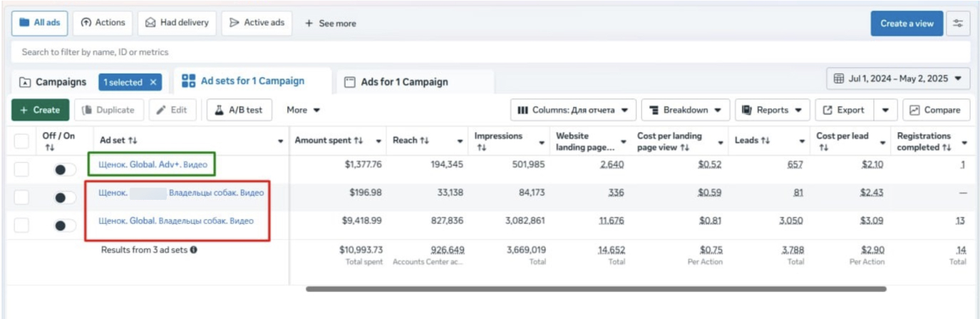The width and height of the screenshot is (980, 319).
Task: Click the Create a view button
Action: coord(907,24)
